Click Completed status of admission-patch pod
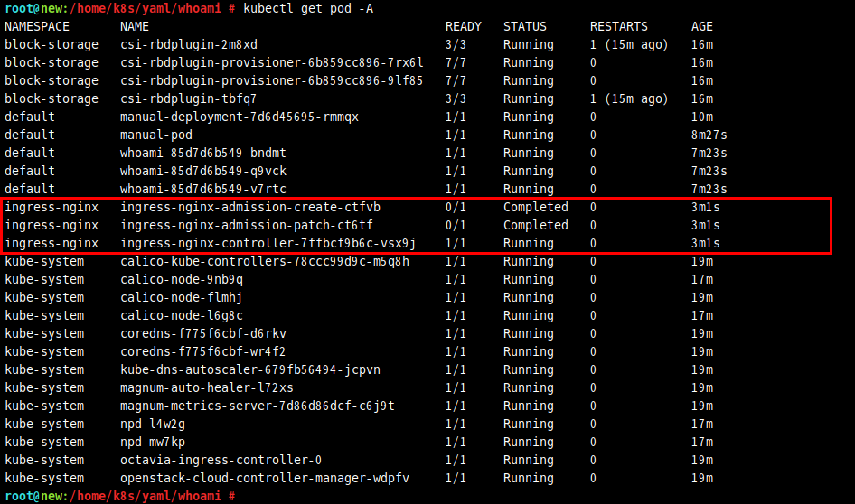 coord(535,225)
